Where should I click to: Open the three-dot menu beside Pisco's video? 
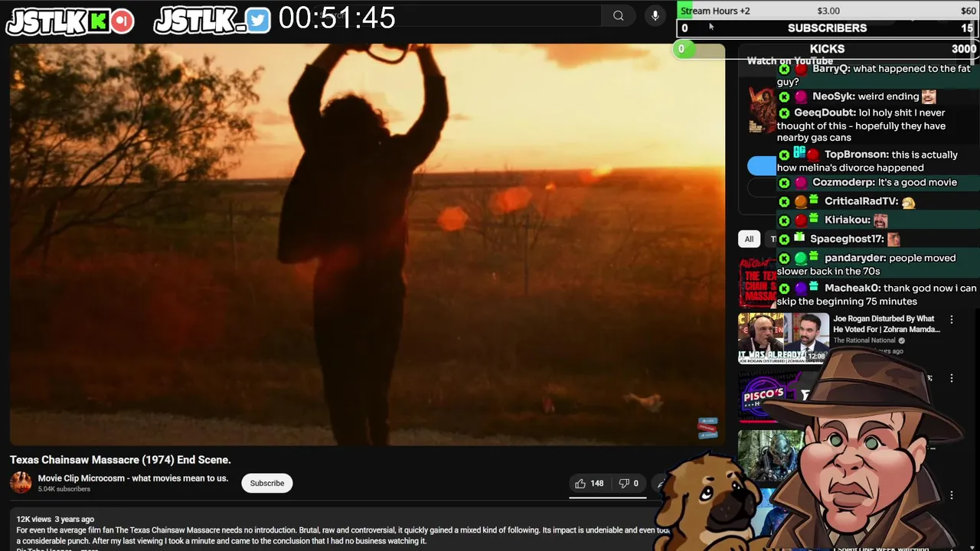tap(952, 378)
